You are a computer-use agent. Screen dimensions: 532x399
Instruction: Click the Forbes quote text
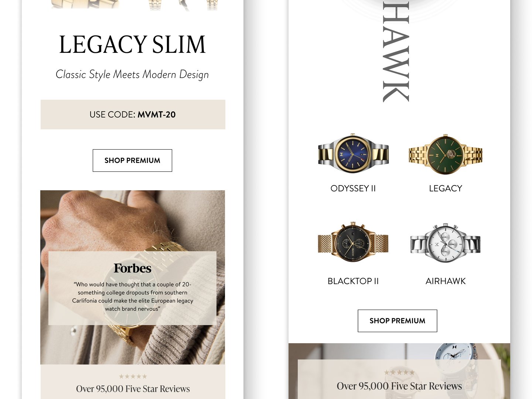[133, 297]
